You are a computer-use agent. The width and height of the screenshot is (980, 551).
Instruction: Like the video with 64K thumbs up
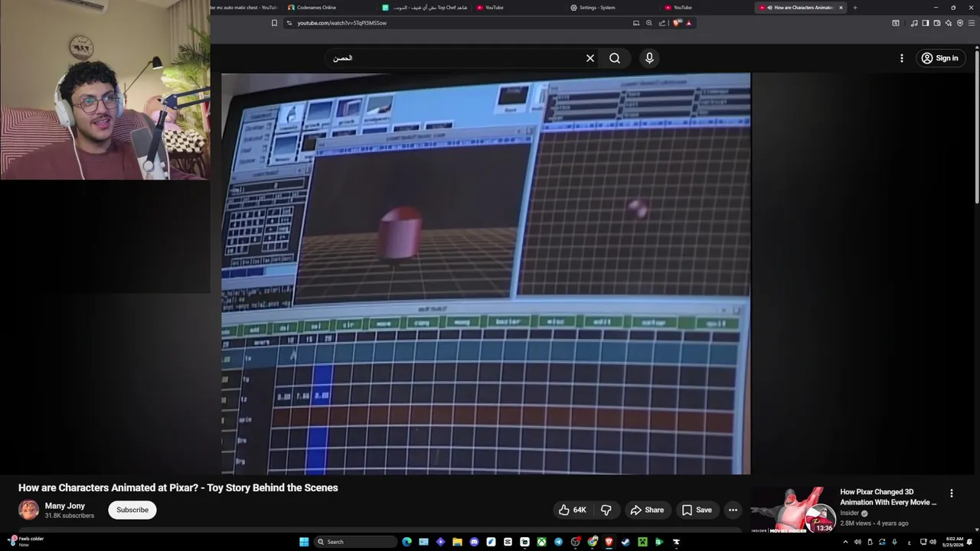tap(572, 510)
